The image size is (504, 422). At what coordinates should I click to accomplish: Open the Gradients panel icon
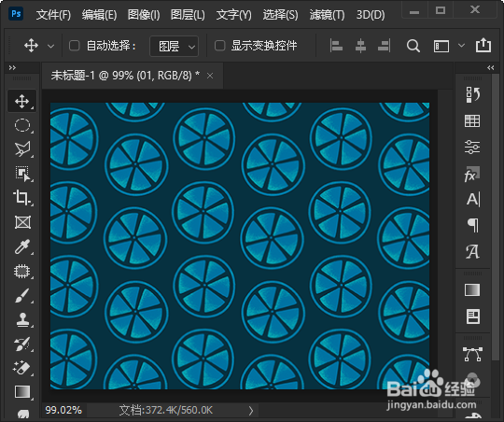tap(472, 289)
